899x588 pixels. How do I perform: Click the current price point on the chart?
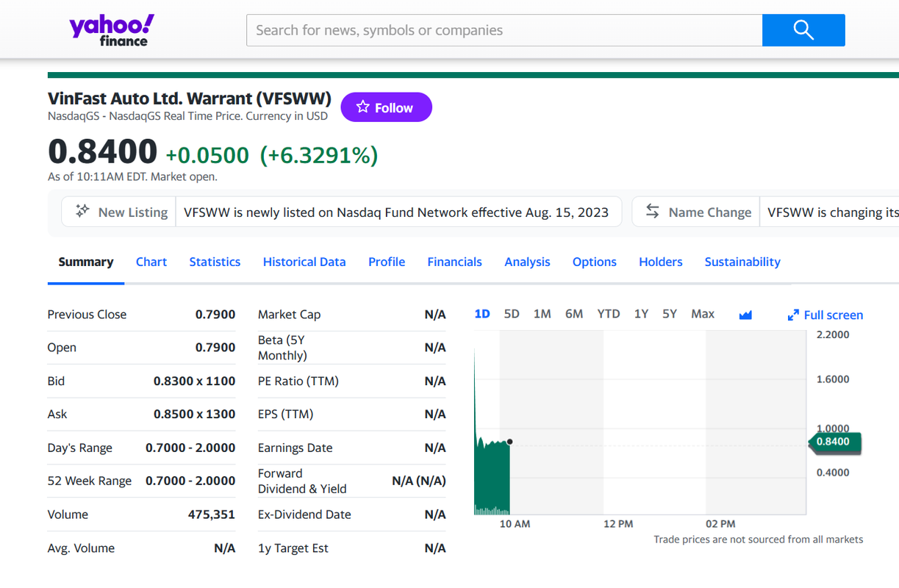click(x=509, y=442)
